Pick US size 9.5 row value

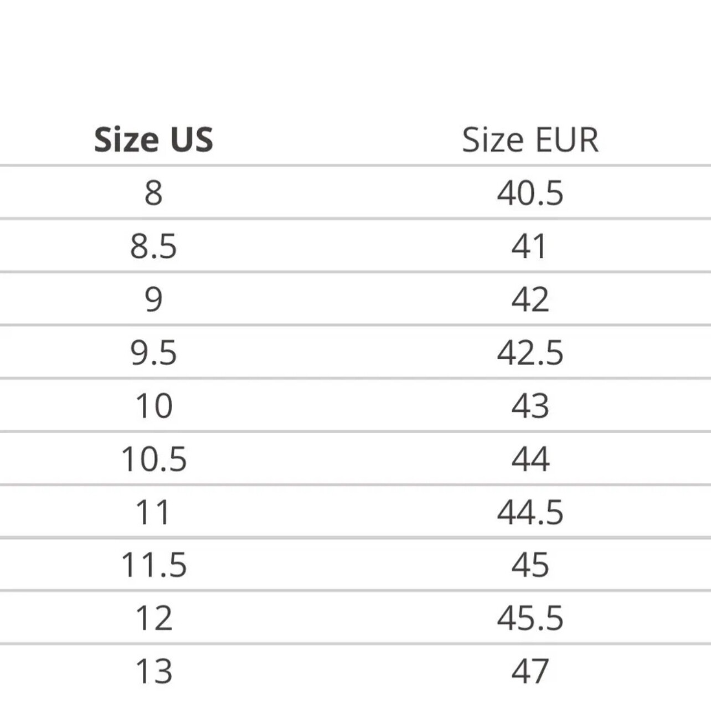[153, 353]
